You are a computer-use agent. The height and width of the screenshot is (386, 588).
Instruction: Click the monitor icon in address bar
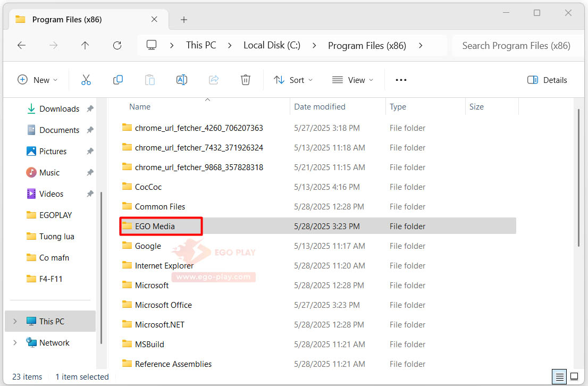click(x=152, y=45)
